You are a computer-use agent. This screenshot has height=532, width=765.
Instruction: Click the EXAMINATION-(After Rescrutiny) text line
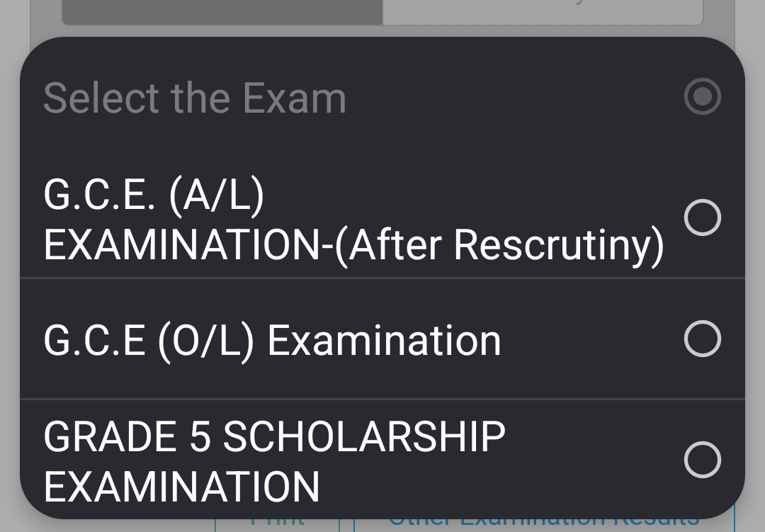tap(354, 248)
